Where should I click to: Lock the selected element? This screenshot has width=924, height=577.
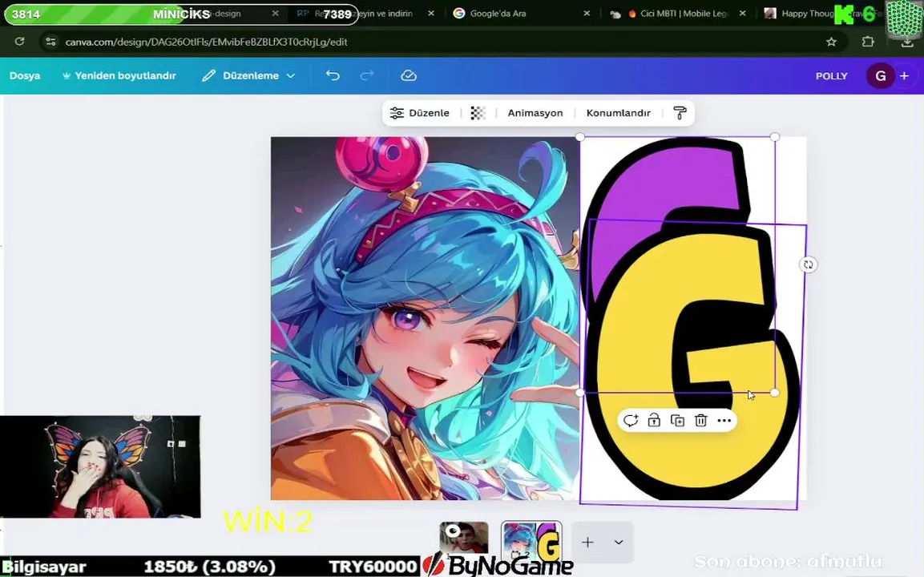coord(653,421)
